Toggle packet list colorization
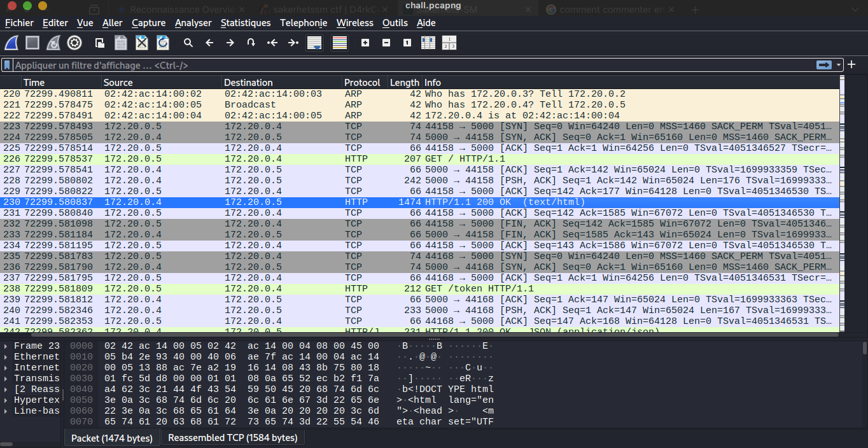The image size is (868, 448). (340, 43)
